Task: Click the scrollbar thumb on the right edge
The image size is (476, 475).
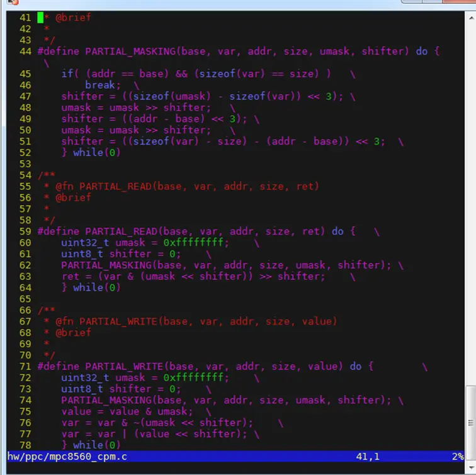Action: 470,423
